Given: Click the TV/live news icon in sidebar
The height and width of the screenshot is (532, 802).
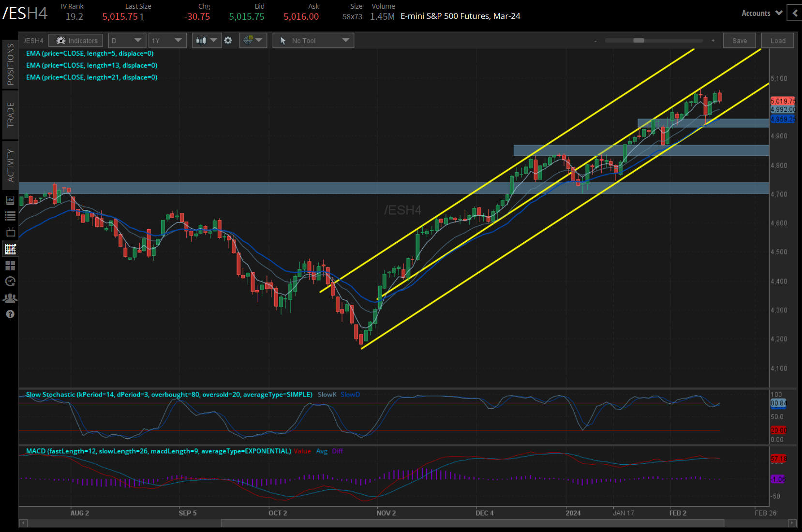Looking at the screenshot, I should pos(10,232).
